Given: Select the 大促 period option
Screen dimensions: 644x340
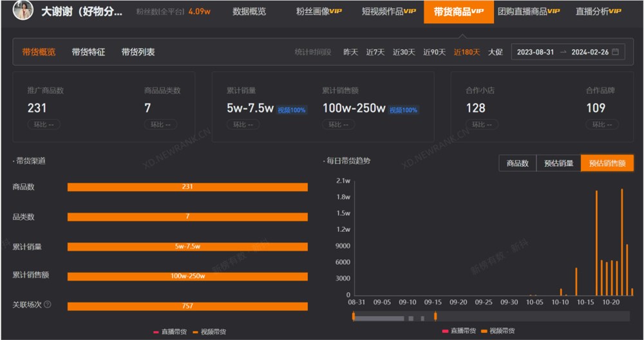Looking at the screenshot, I should click(495, 52).
